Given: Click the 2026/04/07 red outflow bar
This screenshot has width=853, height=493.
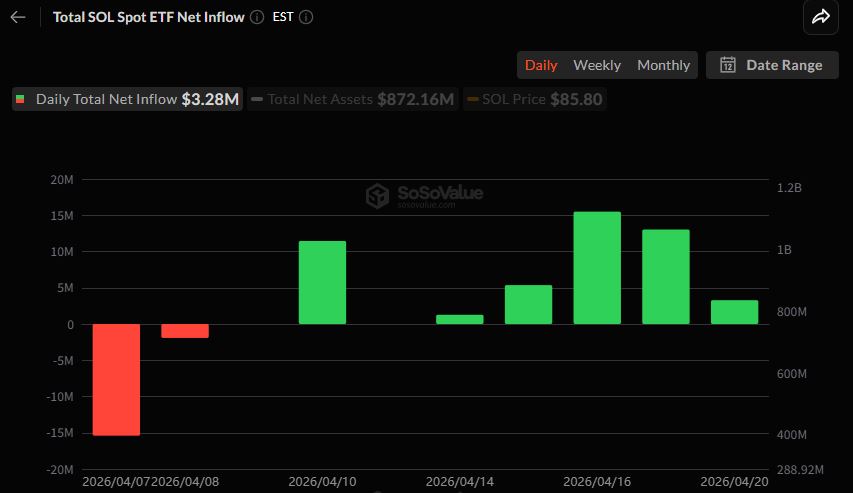Looking at the screenshot, I should click(x=116, y=379).
